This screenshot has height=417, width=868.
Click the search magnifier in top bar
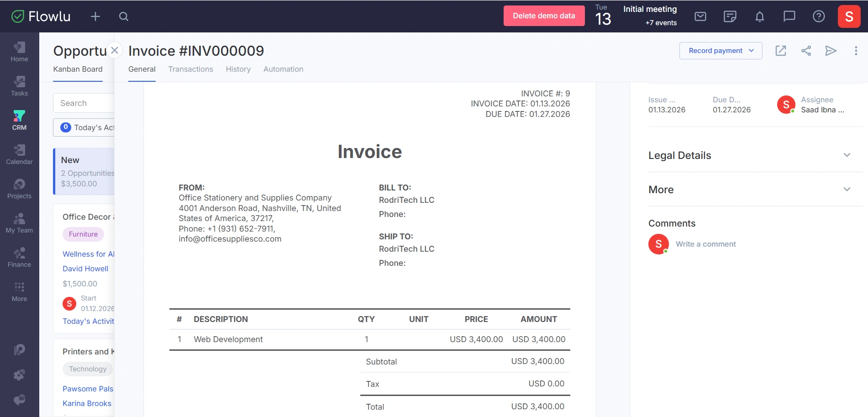pyautogui.click(x=123, y=17)
